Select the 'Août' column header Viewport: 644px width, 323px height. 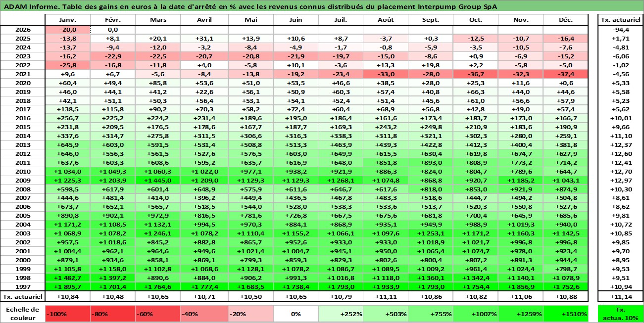coord(385,20)
